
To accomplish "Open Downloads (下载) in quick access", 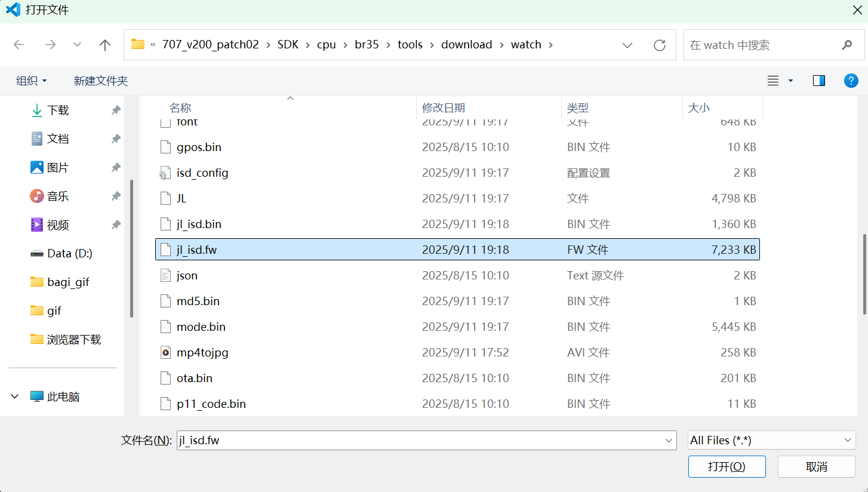I will (x=58, y=110).
